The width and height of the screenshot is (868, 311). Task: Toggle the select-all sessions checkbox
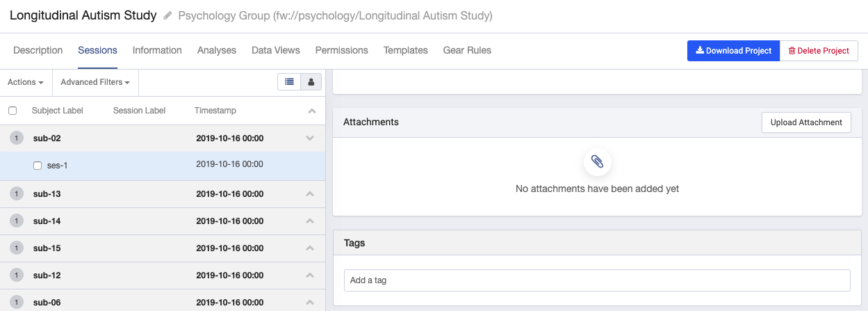click(x=13, y=111)
